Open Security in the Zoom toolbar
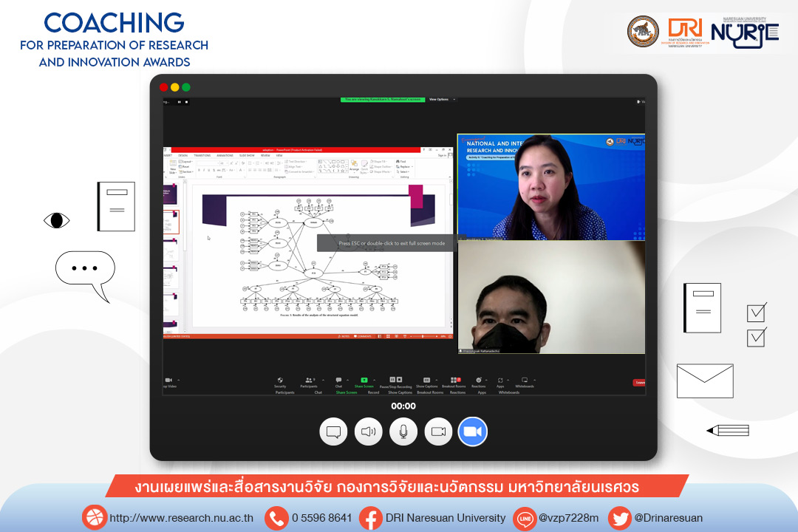798x532 pixels. 280,382
